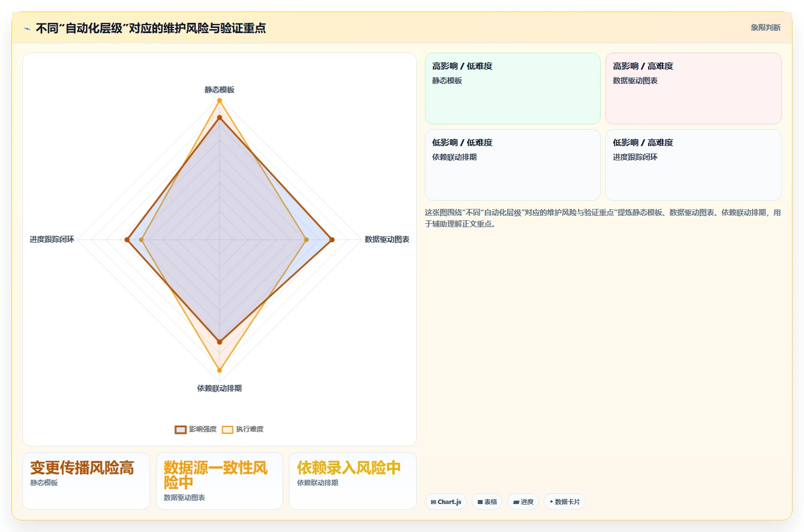Select the 变更传播风险高 card
This screenshot has width=804, height=532.
point(86,481)
